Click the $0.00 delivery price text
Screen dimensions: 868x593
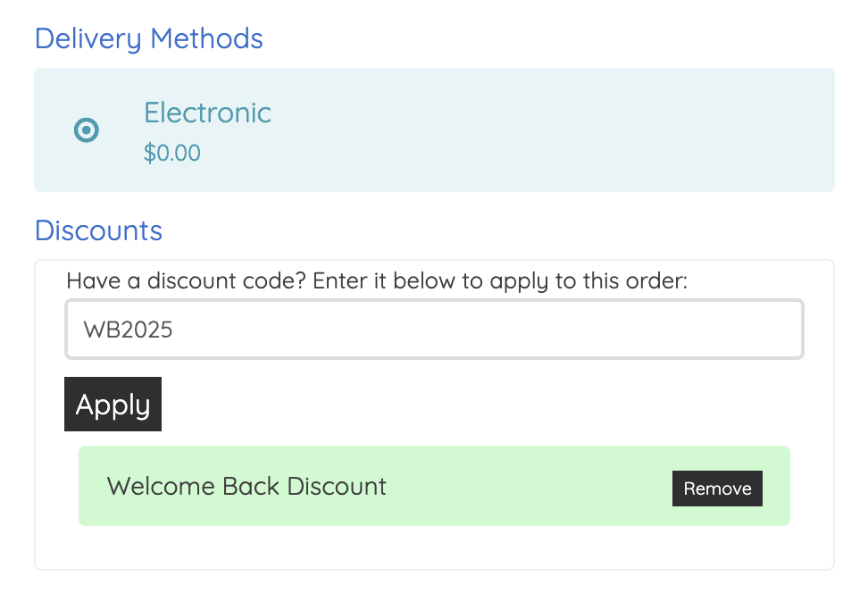171,154
